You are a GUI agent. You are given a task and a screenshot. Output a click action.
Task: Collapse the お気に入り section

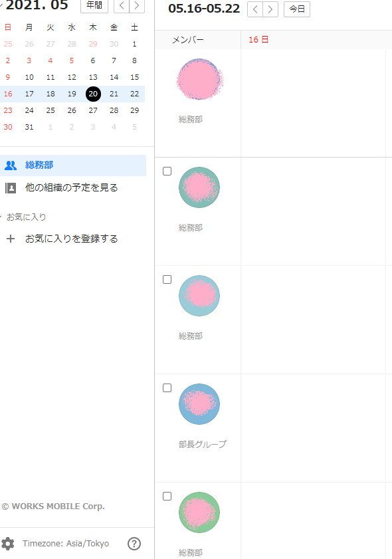(1, 217)
